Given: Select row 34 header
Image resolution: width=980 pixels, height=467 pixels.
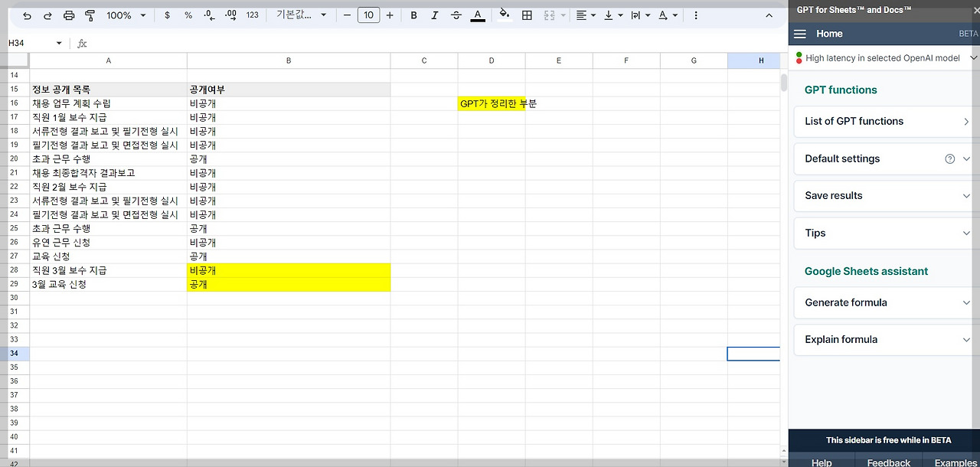Looking at the screenshot, I should tap(15, 354).
